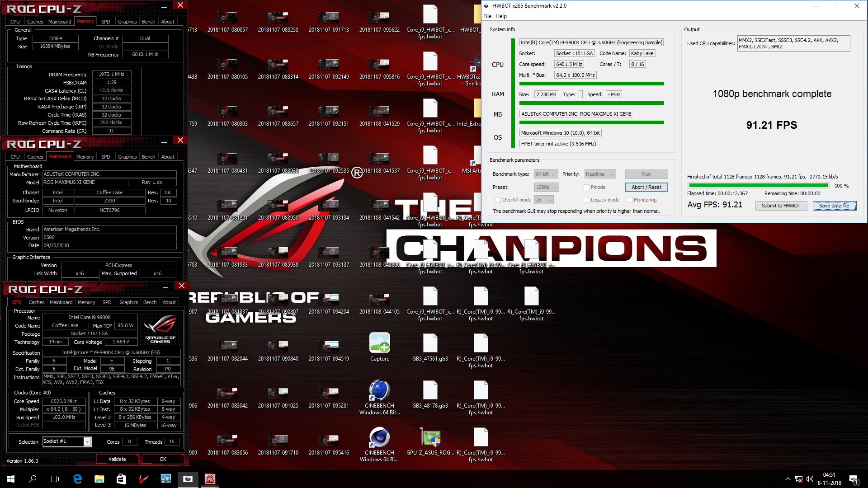This screenshot has width=868, height=488.
Task: Open the bar-chart app icon in taskbar
Action: [165, 479]
